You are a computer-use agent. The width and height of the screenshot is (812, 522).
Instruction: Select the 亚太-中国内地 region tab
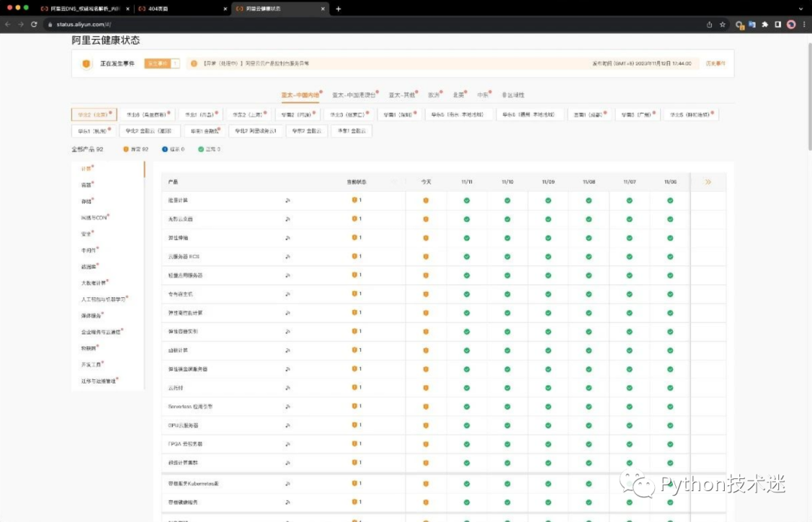pos(300,96)
